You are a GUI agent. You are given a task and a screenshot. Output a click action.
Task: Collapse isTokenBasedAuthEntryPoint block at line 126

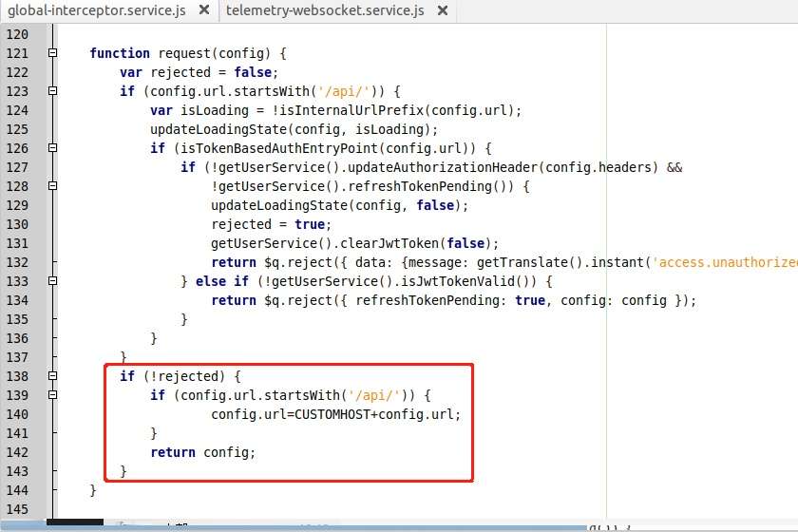52,147
